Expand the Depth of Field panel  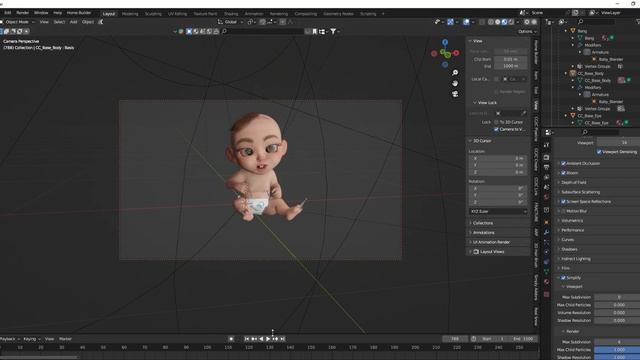tap(573, 182)
